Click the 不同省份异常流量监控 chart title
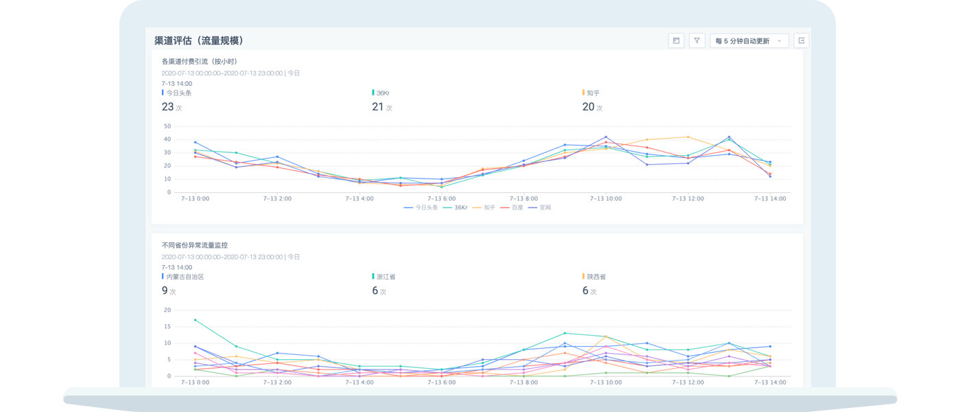 click(x=195, y=245)
